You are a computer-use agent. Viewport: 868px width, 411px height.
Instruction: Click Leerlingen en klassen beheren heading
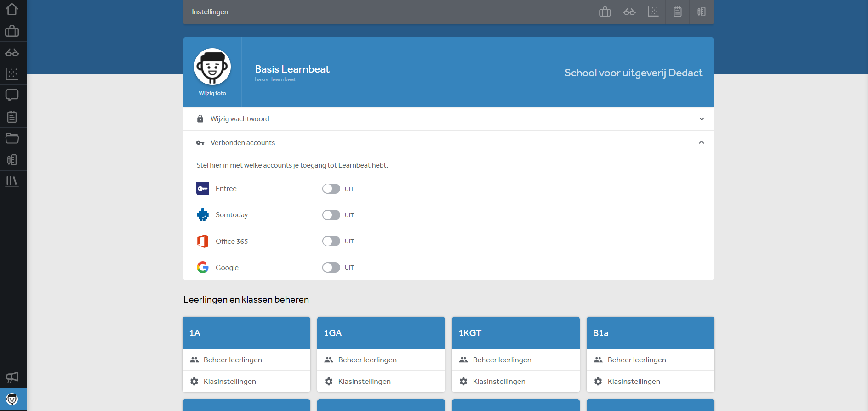tap(246, 299)
